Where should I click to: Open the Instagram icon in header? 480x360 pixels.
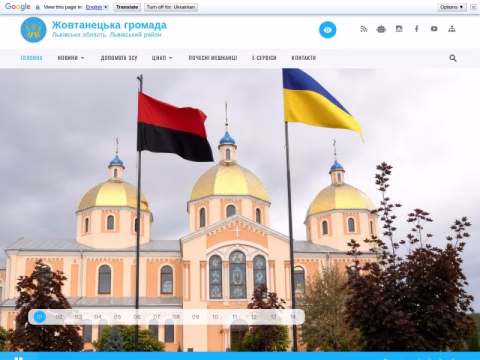point(399,29)
